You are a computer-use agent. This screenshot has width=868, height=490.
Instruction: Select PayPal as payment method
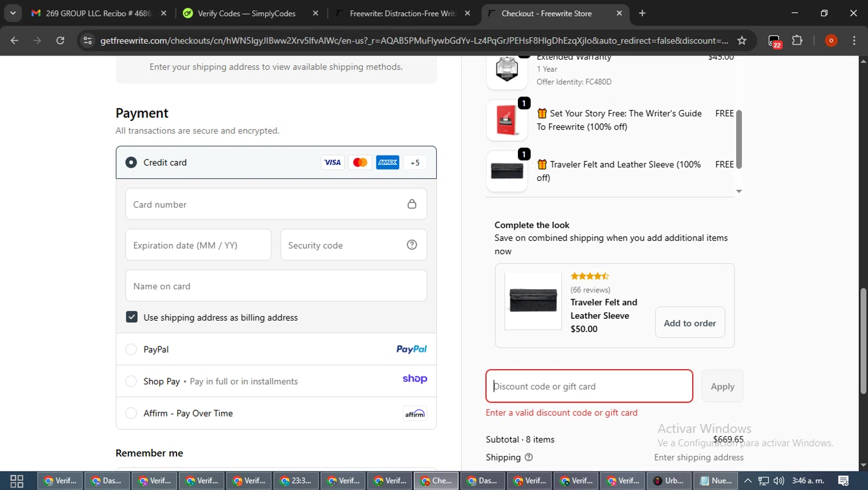click(131, 349)
